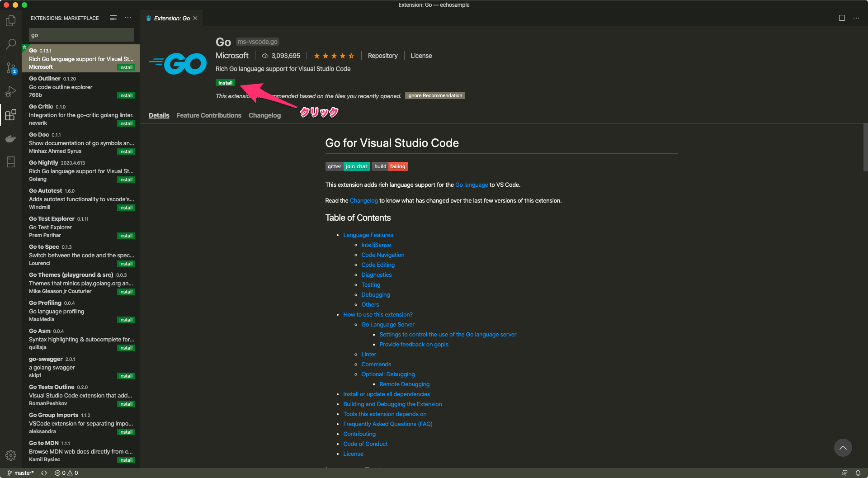Install the Go extension by Microsoft
The image size is (868, 478).
click(x=225, y=83)
